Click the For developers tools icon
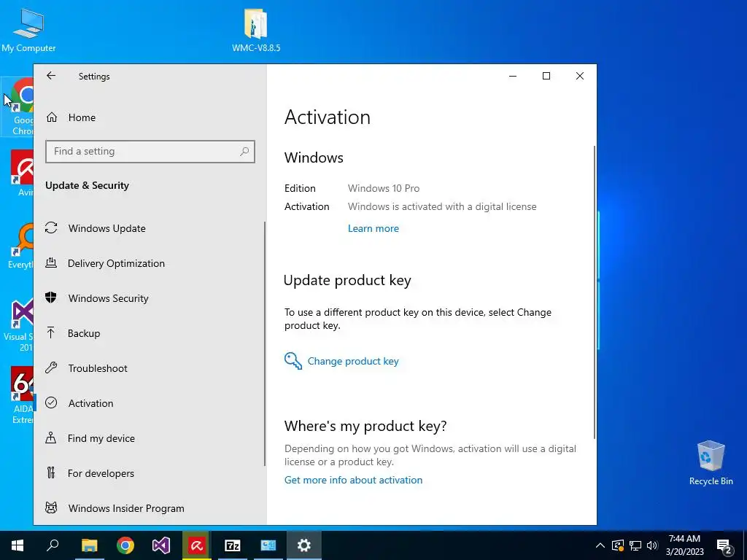The height and width of the screenshot is (560, 747). coord(51,472)
